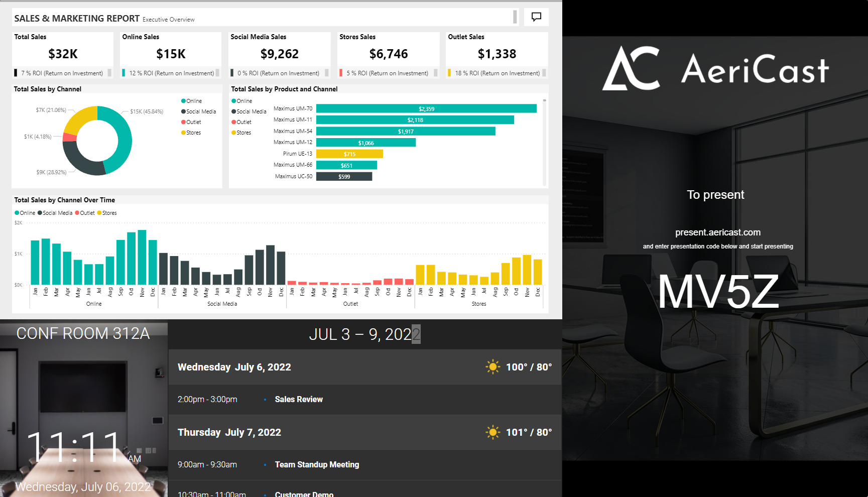This screenshot has width=868, height=497.
Task: Click the $9K (28.92%) donut label
Action: click(x=51, y=172)
